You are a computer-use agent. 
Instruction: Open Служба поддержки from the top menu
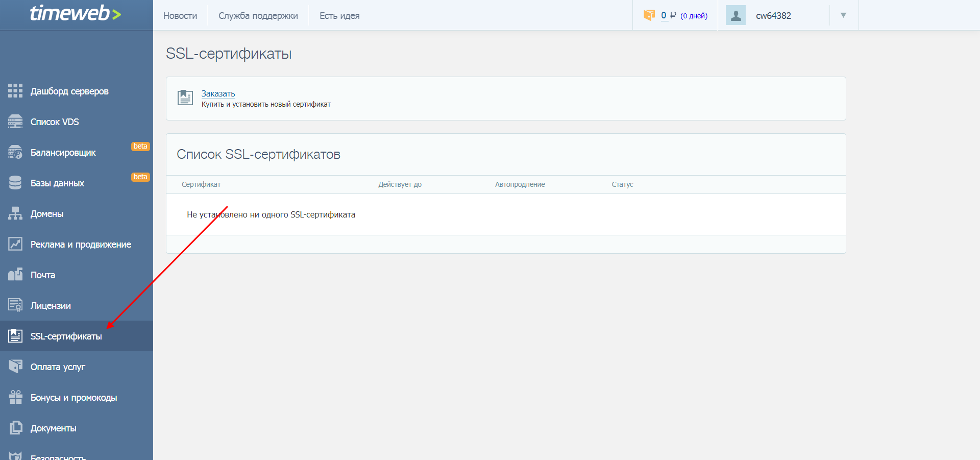point(258,16)
